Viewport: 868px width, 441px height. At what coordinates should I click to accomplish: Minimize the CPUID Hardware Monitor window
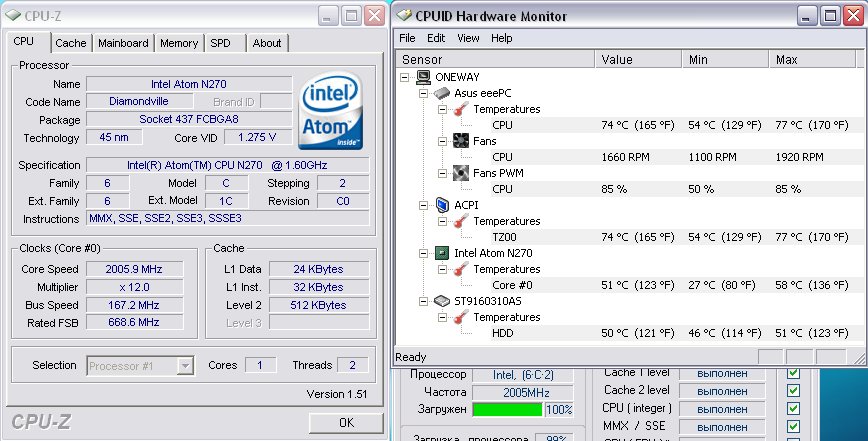tap(808, 15)
